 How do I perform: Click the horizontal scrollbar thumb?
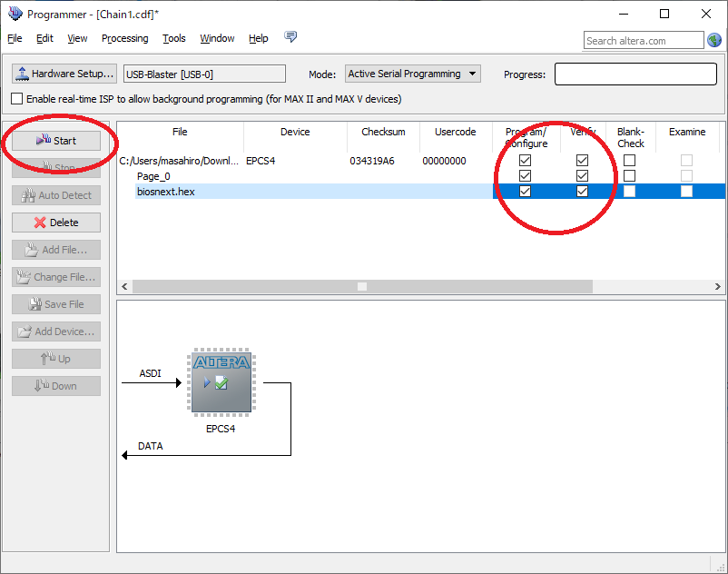point(362,286)
